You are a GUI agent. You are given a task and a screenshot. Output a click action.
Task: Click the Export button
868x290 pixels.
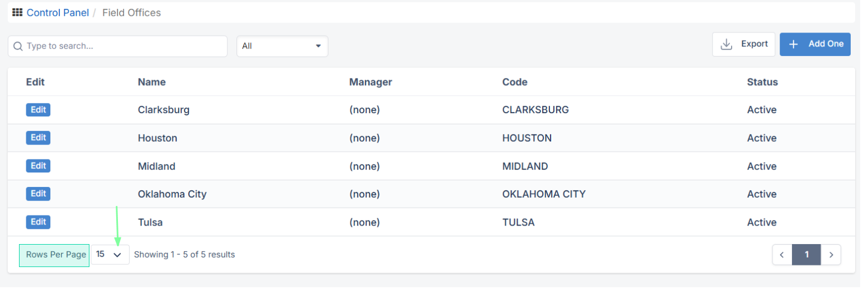(743, 44)
